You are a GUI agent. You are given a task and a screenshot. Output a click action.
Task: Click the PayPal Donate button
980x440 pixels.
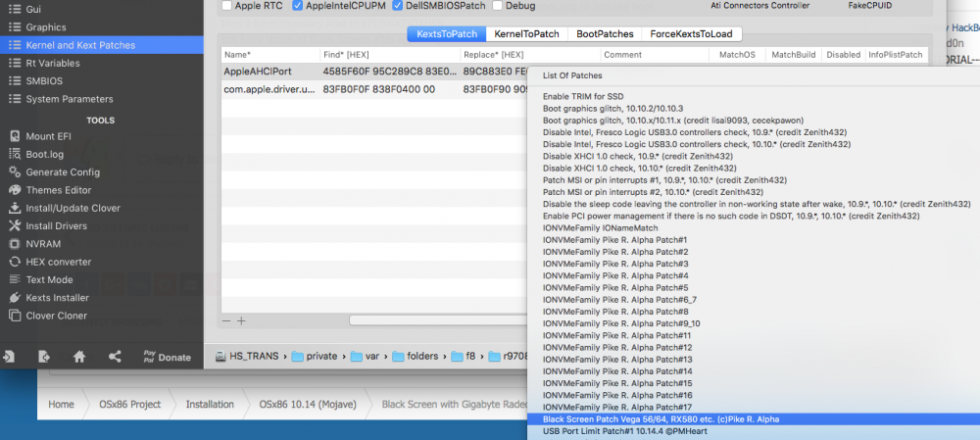click(167, 357)
